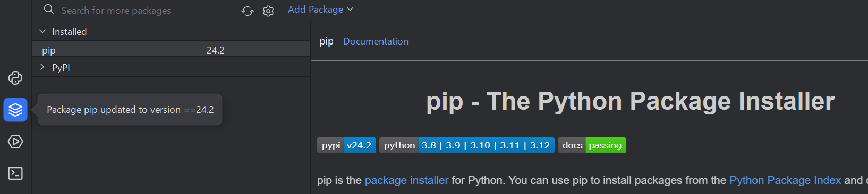
Task: Click the pypi v24.2 badge
Action: [346, 145]
